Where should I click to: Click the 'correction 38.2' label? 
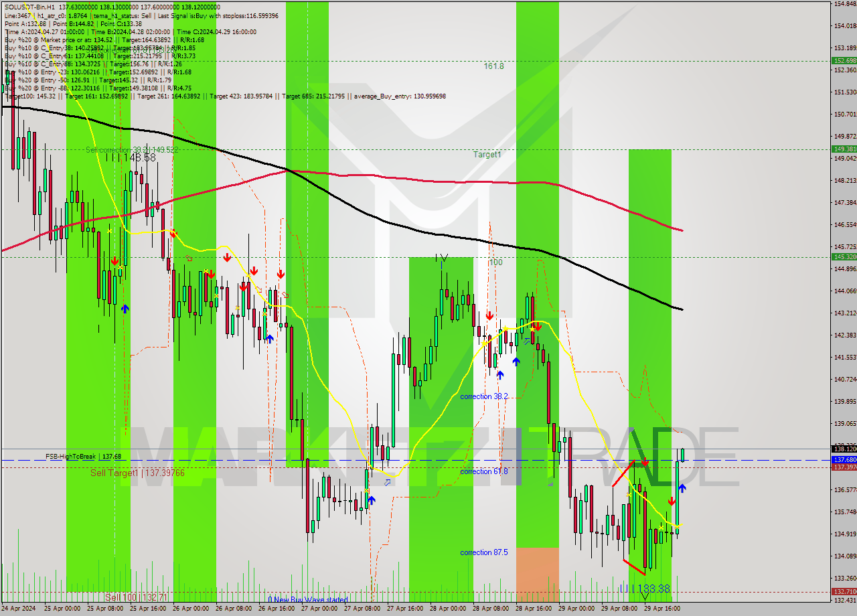coord(484,396)
